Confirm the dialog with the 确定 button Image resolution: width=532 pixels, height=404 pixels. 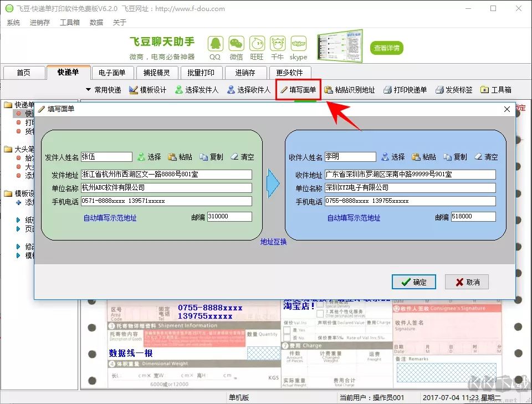coord(413,282)
